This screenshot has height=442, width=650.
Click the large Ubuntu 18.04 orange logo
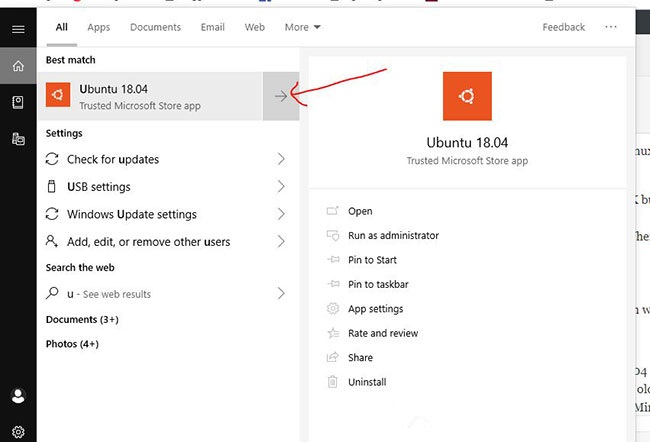coord(467,97)
